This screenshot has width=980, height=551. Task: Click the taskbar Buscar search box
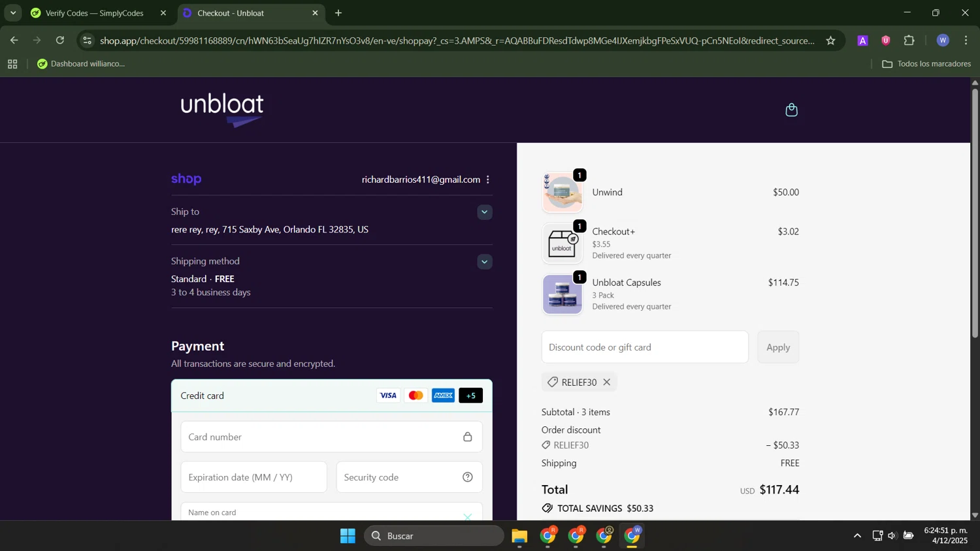[434, 536]
